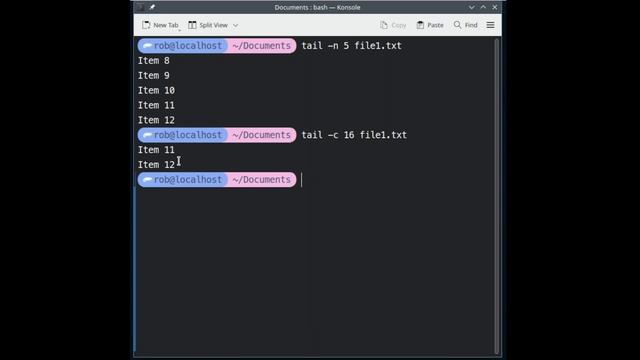Click the Copy toolbar button
Image resolution: width=640 pixels, height=360 pixels.
pos(393,25)
